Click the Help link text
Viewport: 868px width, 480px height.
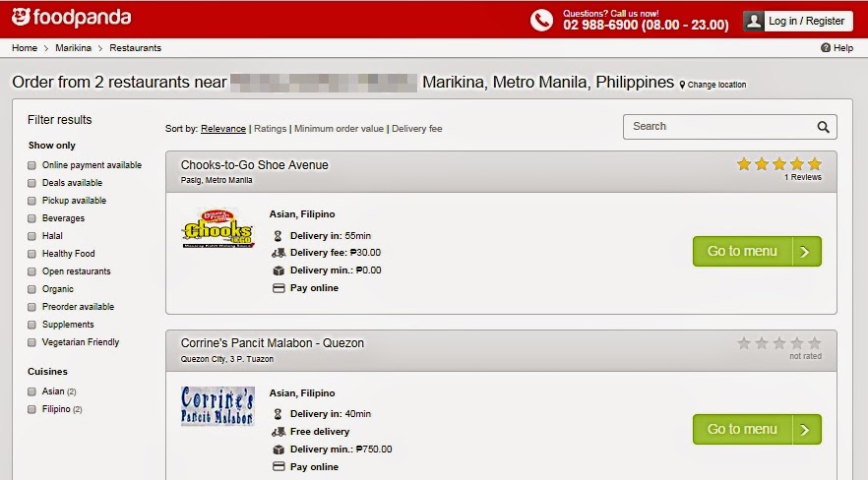pos(843,48)
